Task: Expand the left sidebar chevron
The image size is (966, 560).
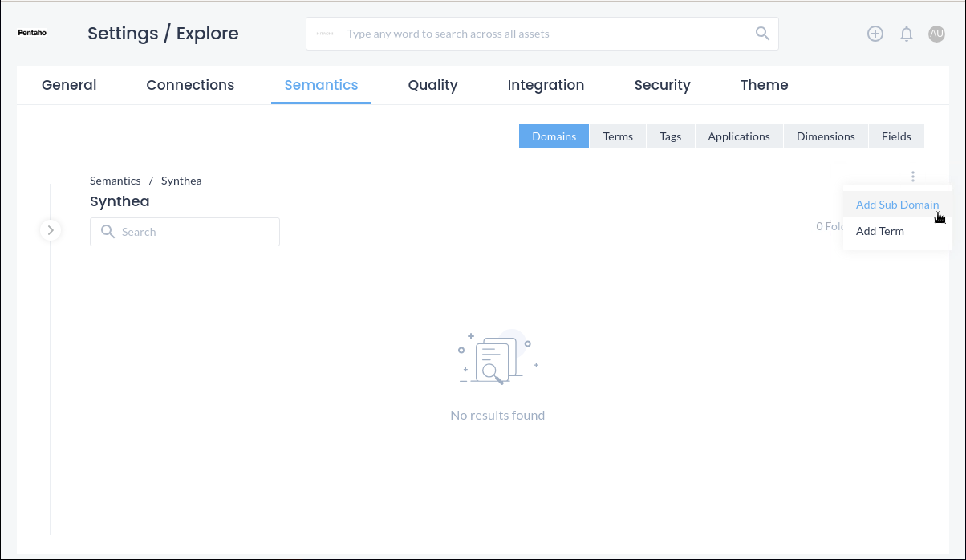Action: [51, 231]
